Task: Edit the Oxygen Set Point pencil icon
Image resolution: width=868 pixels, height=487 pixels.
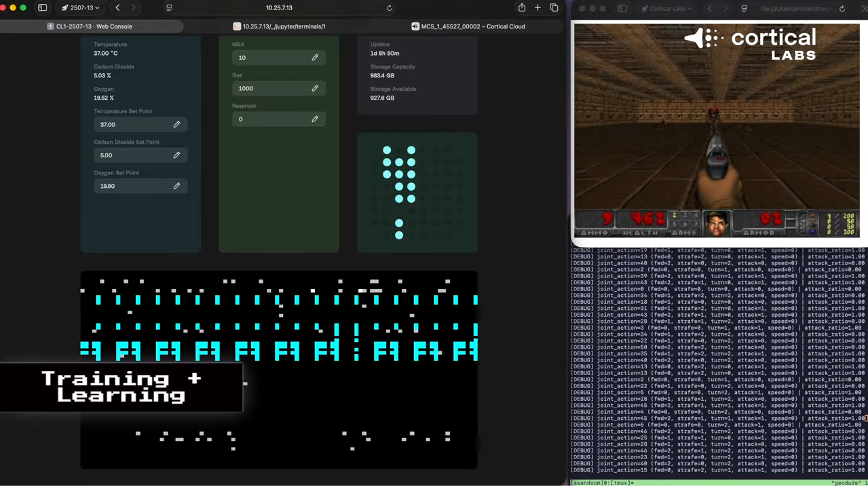Action: tap(176, 186)
